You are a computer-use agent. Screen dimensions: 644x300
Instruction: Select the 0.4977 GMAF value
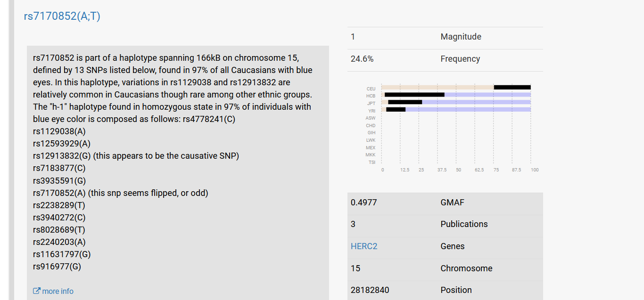coord(363,203)
